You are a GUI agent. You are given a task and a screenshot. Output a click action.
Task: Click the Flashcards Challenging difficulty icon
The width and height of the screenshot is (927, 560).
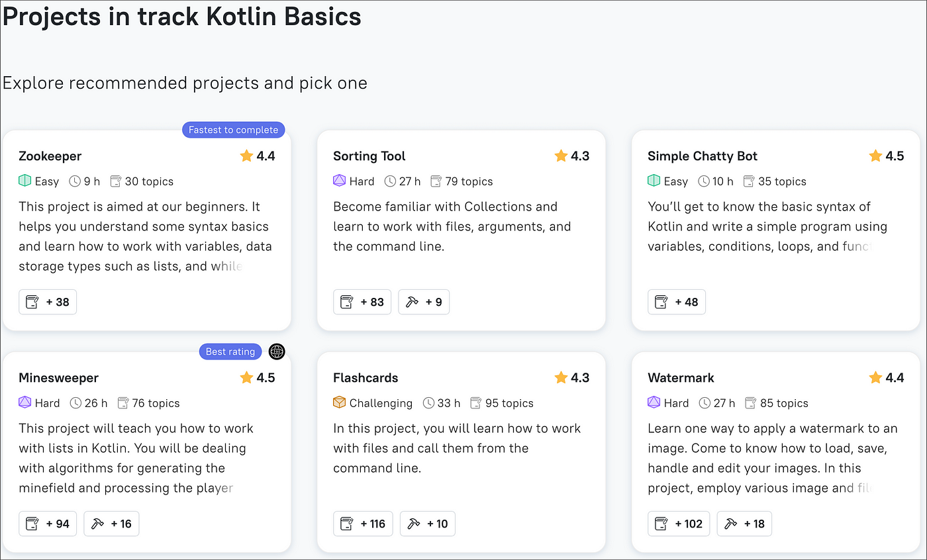pyautogui.click(x=340, y=402)
